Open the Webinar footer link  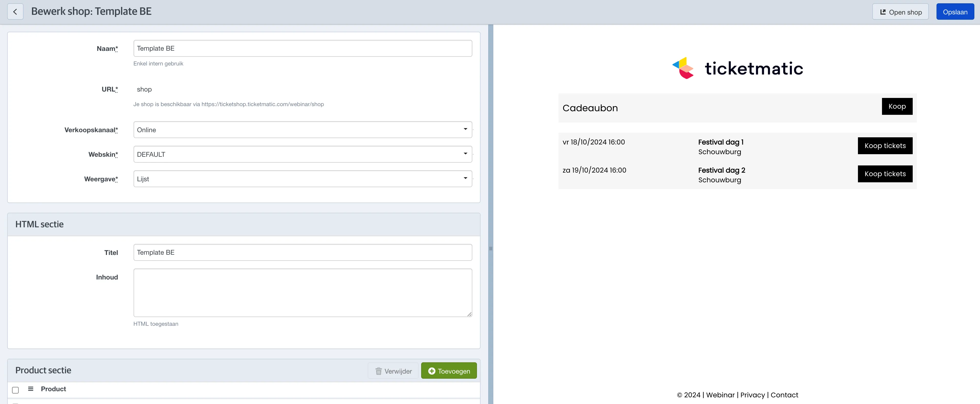[720, 395]
